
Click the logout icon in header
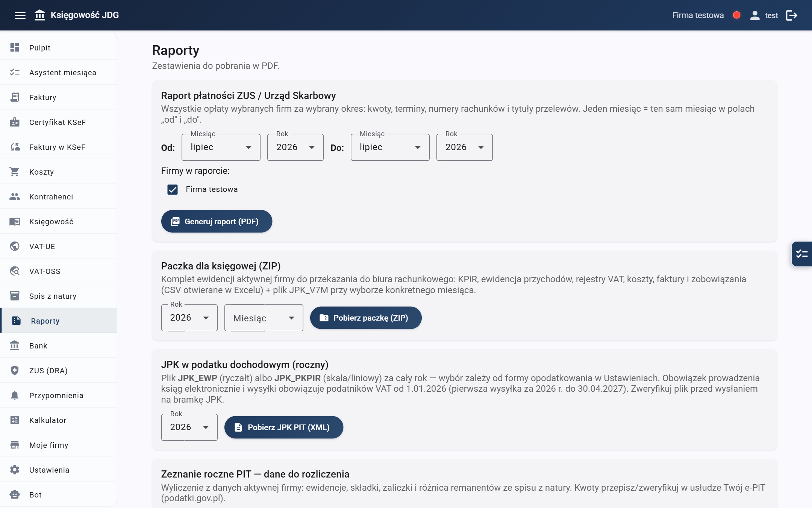791,15
